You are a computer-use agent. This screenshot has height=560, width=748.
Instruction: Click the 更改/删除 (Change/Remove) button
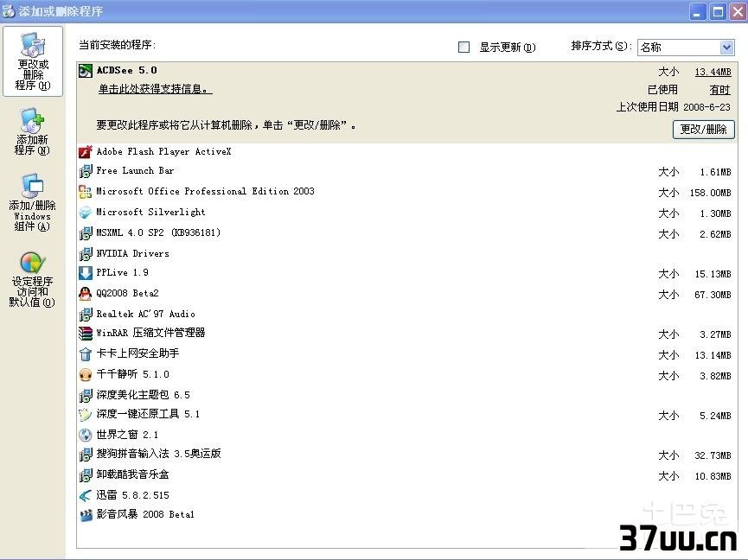(703, 129)
